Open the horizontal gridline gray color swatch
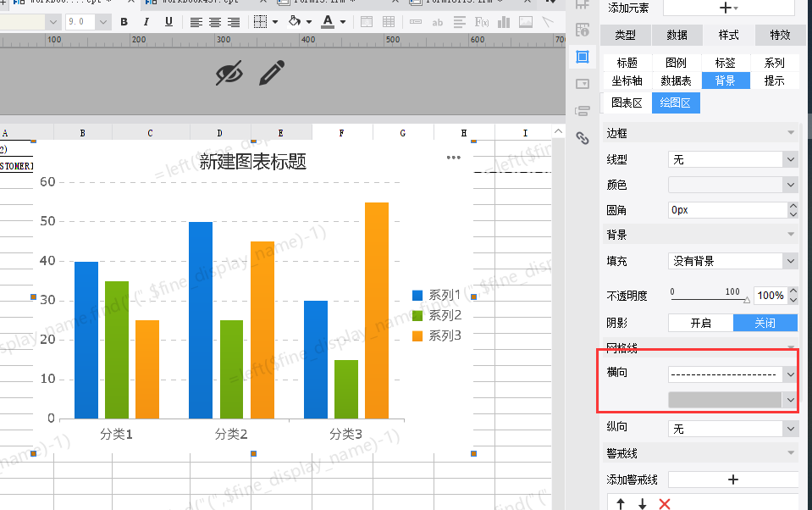Screen dimensions: 812x510 coord(732,400)
